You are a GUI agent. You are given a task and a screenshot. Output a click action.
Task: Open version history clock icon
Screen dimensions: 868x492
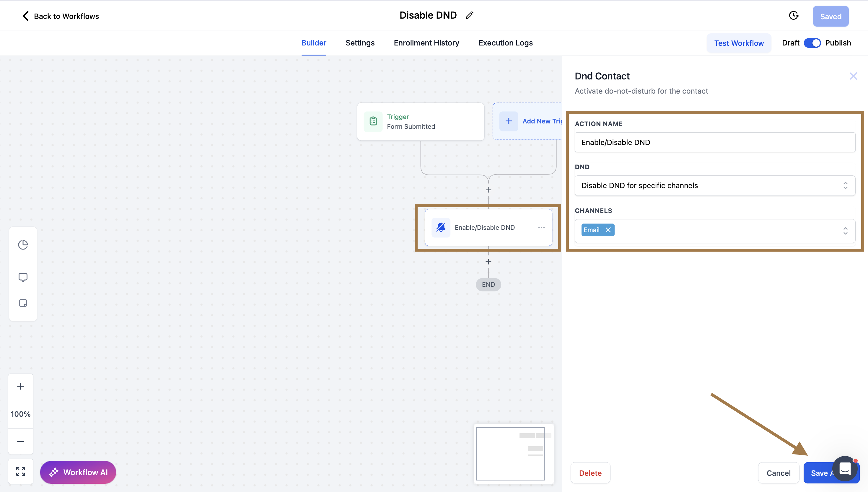793,16
